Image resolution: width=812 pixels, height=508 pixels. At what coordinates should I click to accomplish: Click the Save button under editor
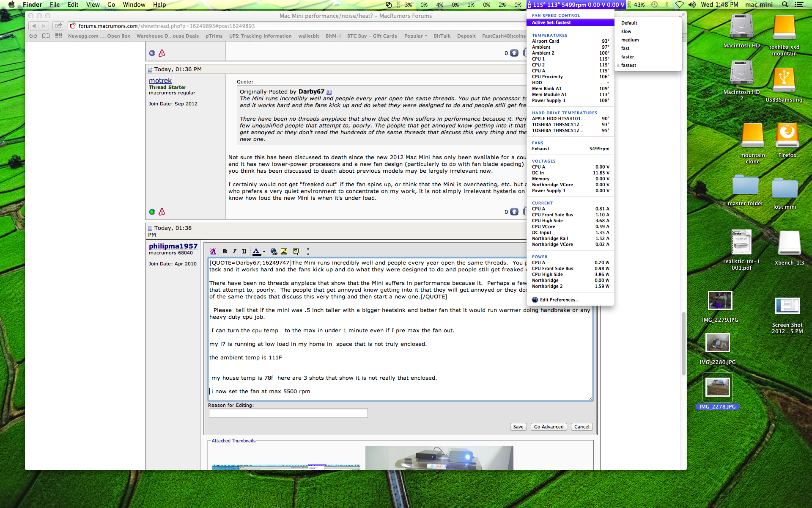coord(518,427)
